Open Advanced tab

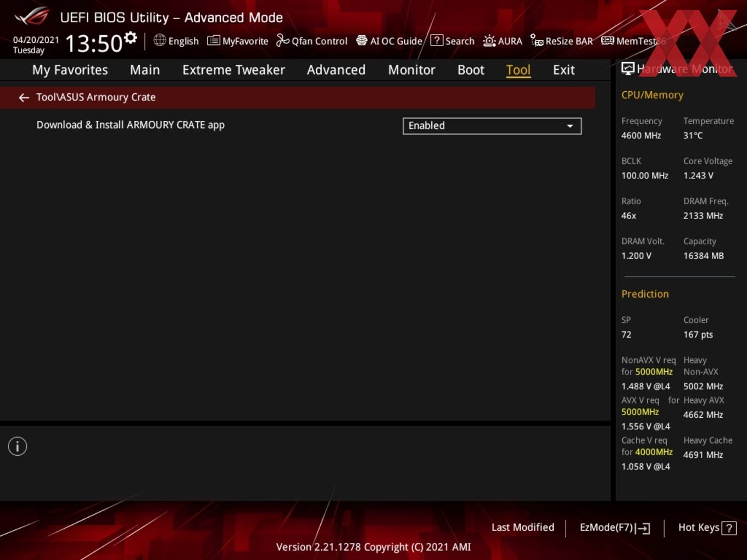click(x=336, y=70)
